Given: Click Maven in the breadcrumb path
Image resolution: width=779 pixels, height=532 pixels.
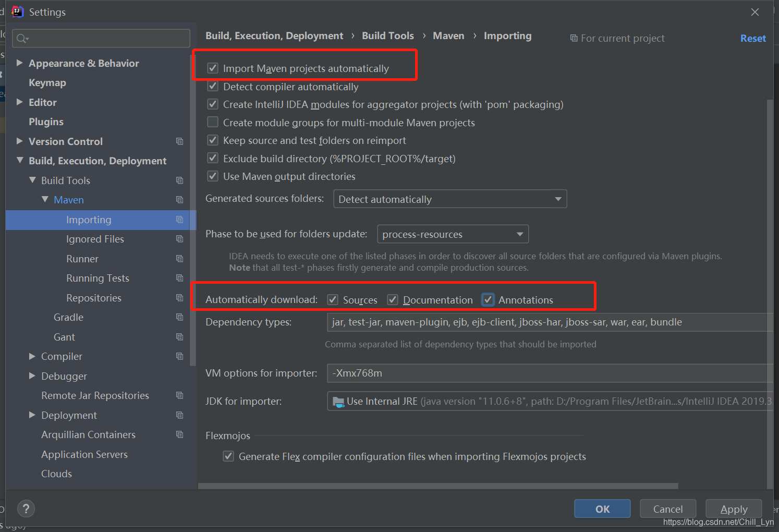Looking at the screenshot, I should [x=448, y=35].
